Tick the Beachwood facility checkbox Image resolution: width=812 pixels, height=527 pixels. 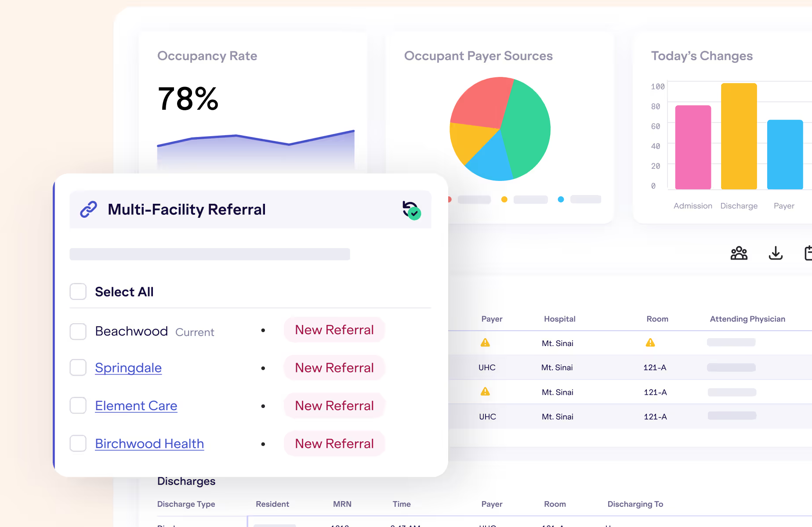[78, 332]
